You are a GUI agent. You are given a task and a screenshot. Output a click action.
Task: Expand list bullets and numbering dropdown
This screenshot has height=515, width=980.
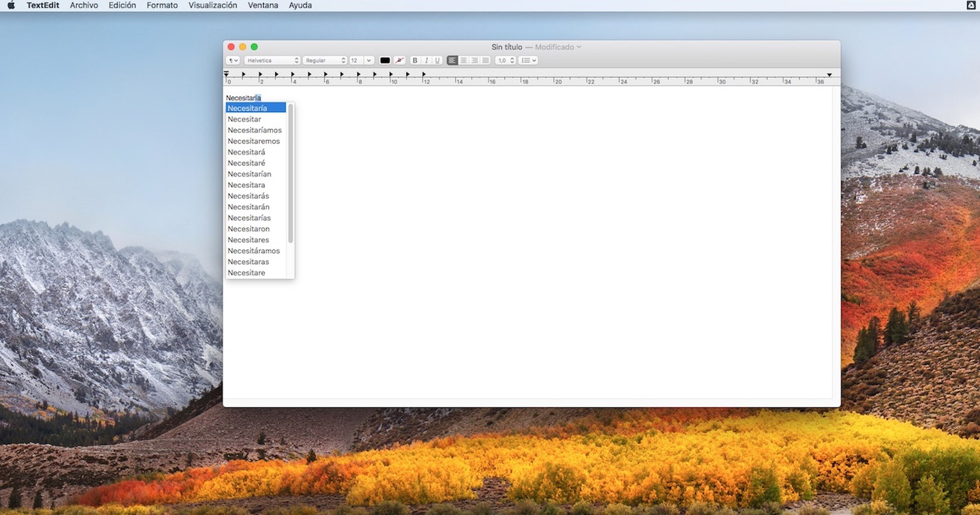pyautogui.click(x=528, y=60)
